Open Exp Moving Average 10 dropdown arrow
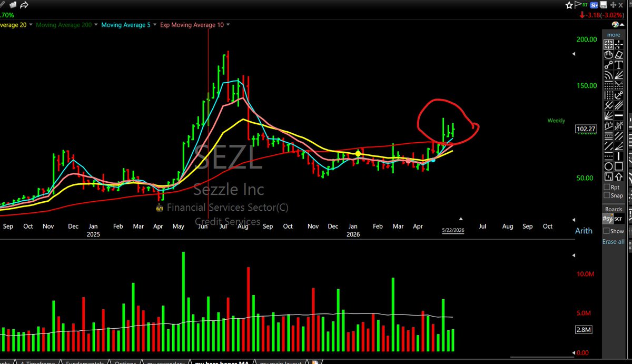Screen dimensions: 632x364 point(227,25)
